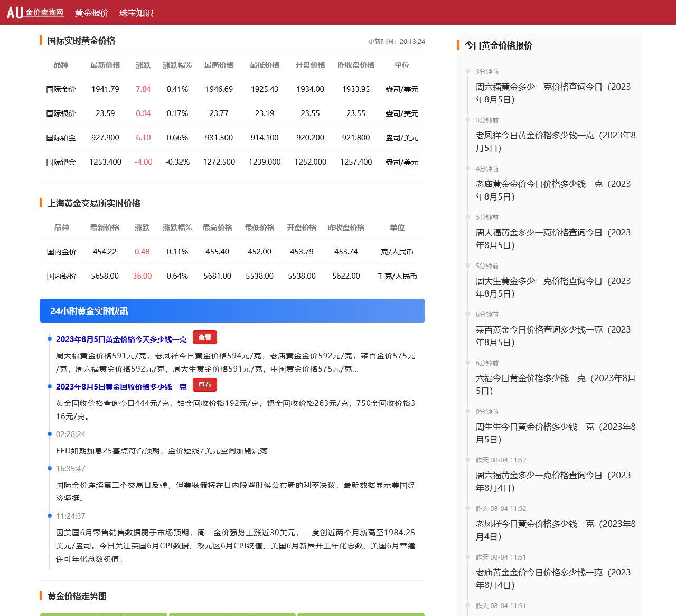Viewport: 676px width, 616px height.
Task: Open the 珠宝知识 navigation menu
Action: [136, 13]
